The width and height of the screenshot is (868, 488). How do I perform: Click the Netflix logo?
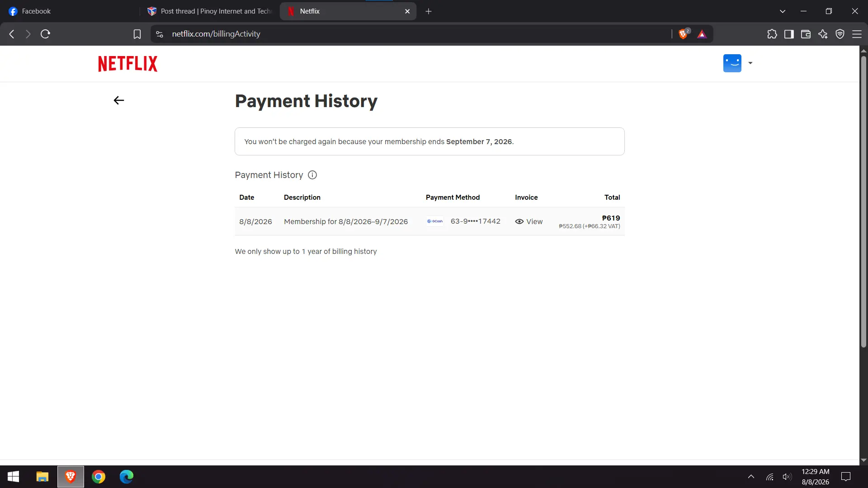point(128,64)
